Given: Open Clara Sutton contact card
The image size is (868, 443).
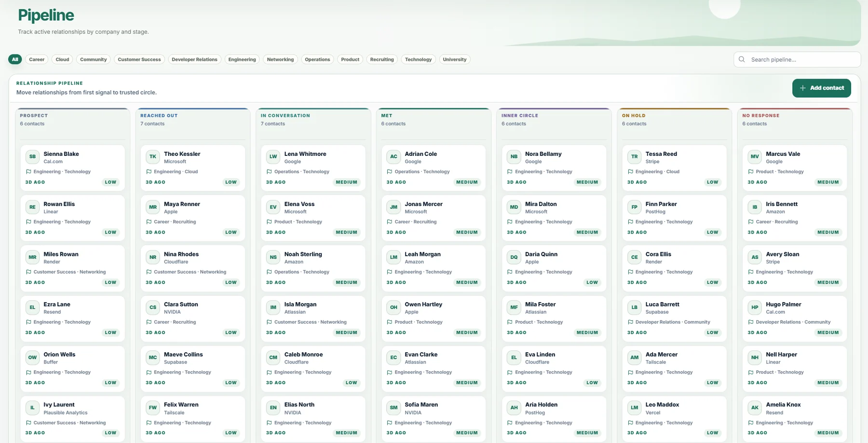Looking at the screenshot, I should [193, 318].
